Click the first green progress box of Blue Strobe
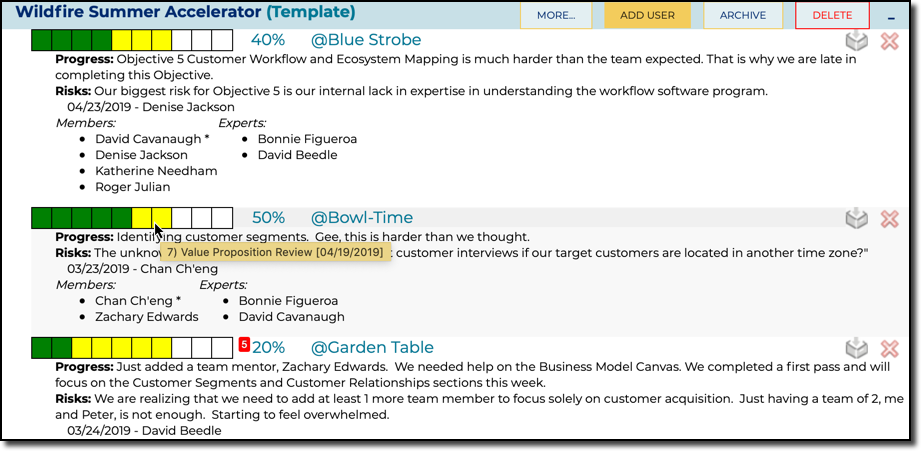921x451 pixels. 42,40
